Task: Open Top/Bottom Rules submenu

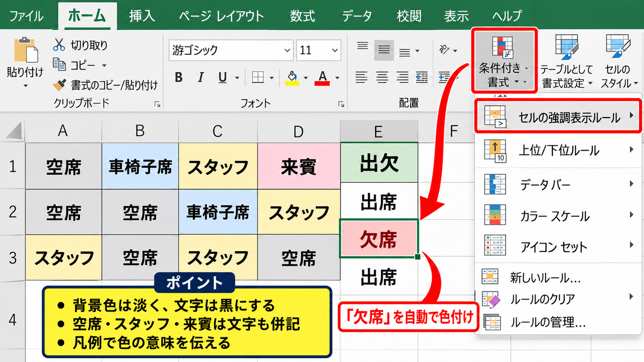Action: tap(558, 150)
